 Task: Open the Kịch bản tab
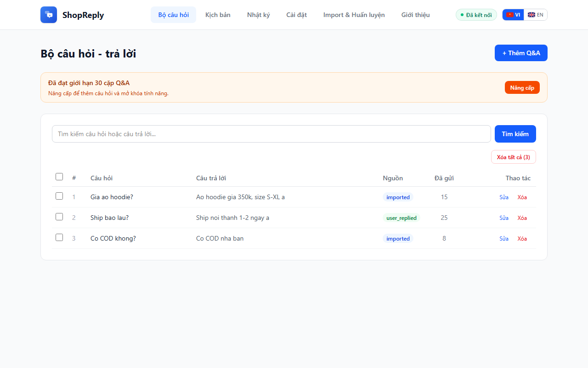(x=218, y=15)
